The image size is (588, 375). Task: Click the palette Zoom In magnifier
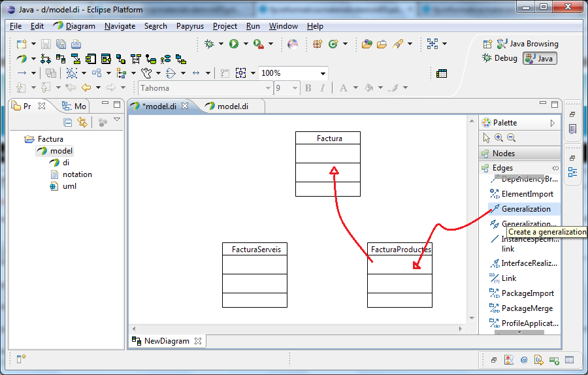[x=498, y=138]
